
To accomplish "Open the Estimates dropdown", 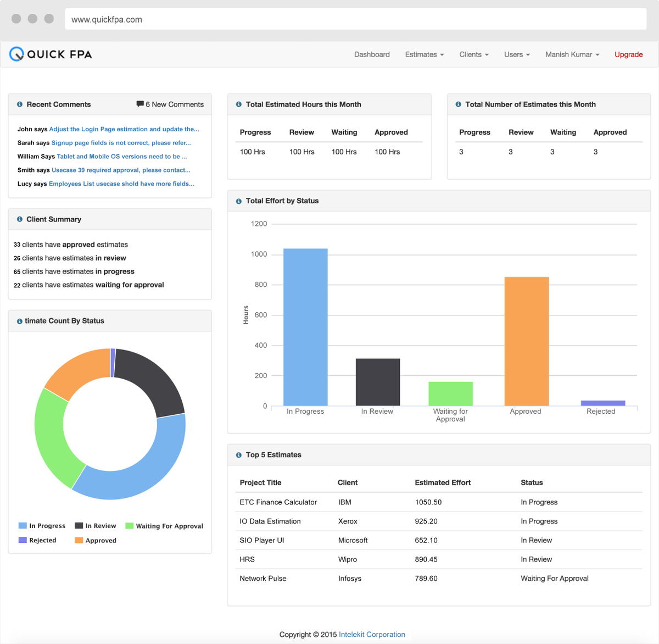I will (424, 54).
